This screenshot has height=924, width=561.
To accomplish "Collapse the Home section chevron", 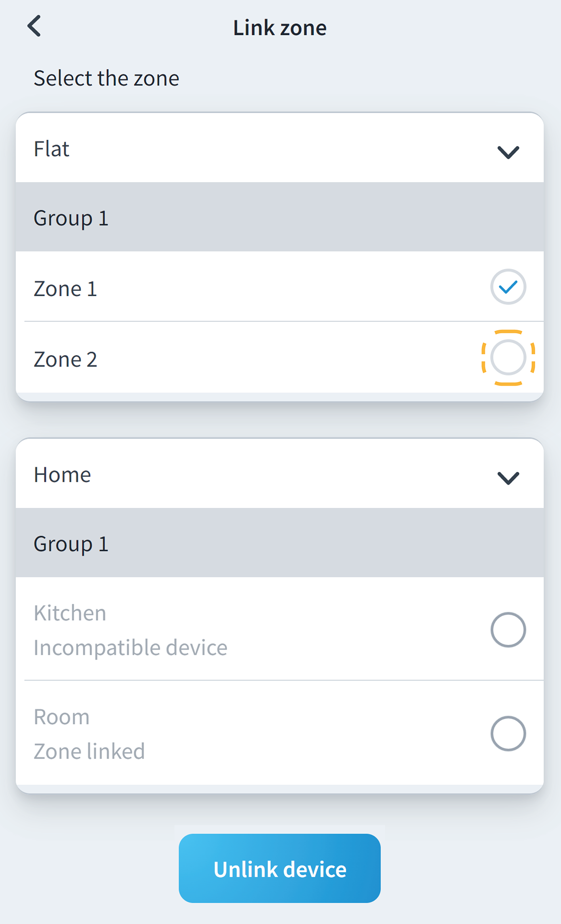I will click(x=508, y=478).
